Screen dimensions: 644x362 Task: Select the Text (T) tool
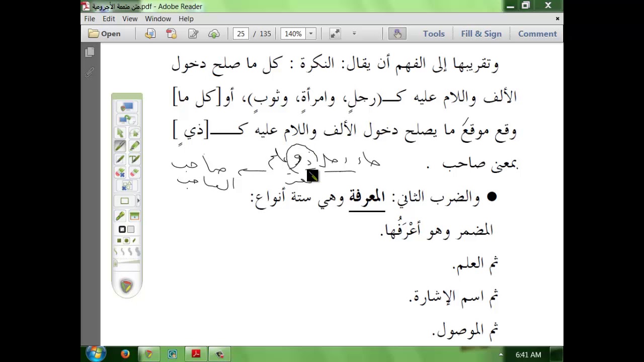pos(134,159)
